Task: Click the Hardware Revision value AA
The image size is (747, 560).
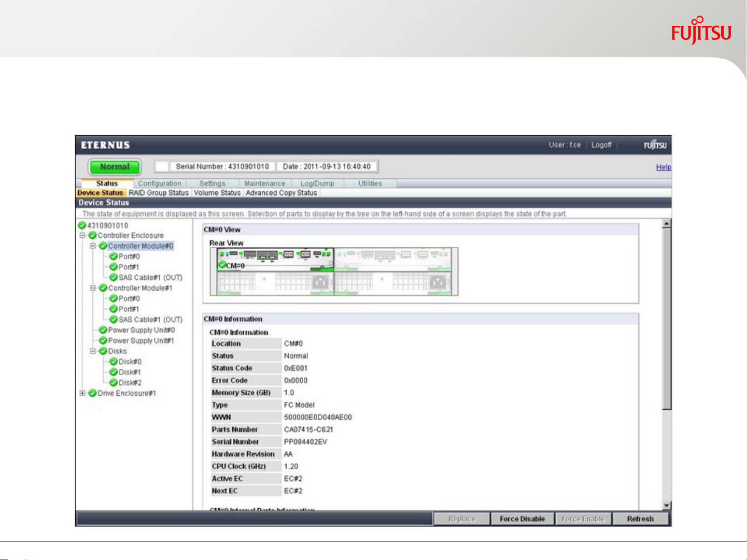Action: coord(288,454)
